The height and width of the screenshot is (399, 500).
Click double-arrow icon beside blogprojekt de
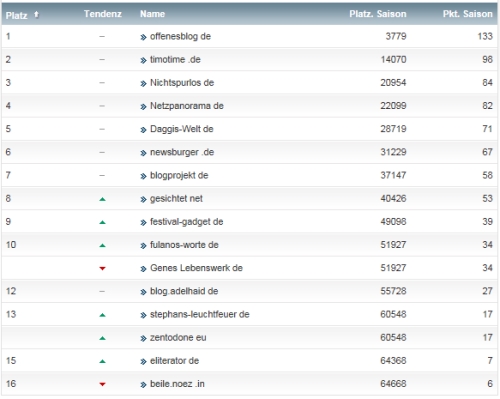(143, 176)
